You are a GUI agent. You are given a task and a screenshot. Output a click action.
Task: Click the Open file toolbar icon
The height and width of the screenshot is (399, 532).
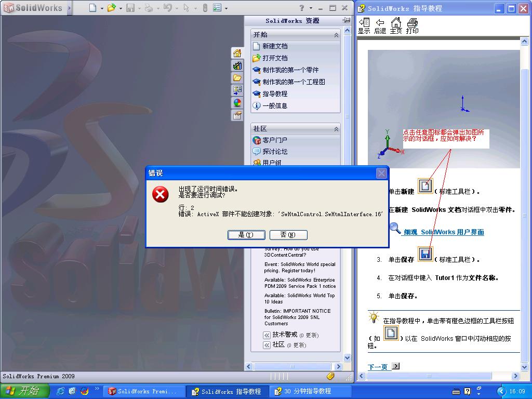coord(111,7)
